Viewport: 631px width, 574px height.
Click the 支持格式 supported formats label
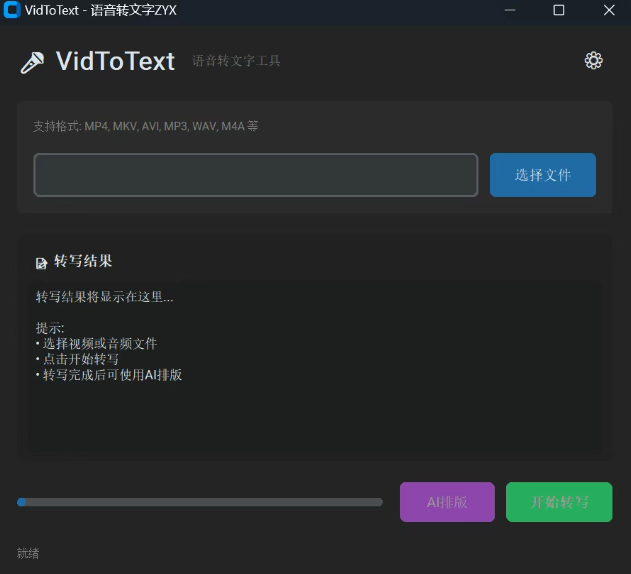pos(146,127)
